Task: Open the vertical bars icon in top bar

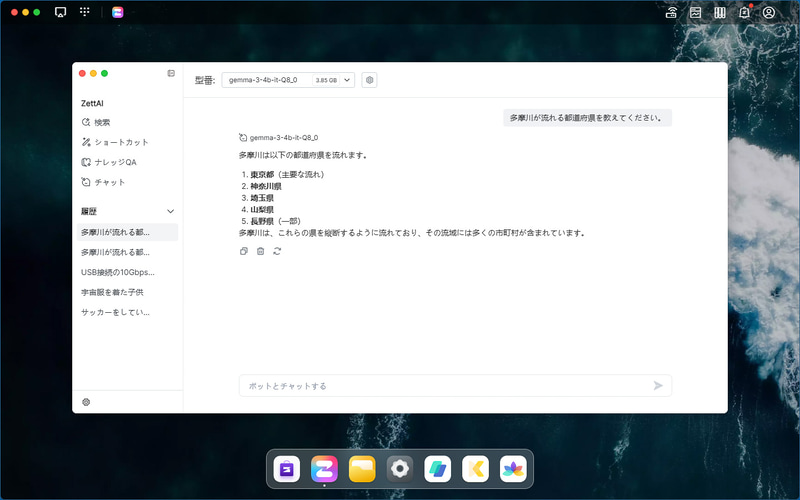Action: pos(720,12)
